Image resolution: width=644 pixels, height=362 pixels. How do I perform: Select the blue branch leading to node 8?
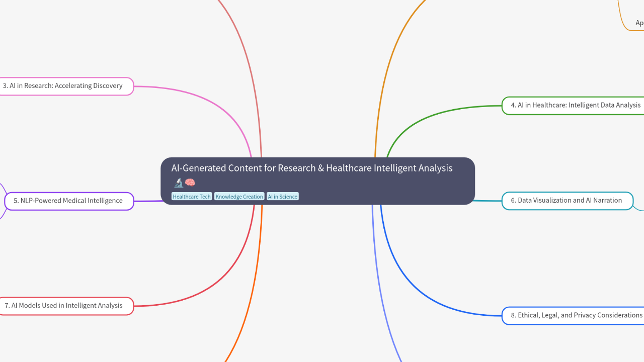(428, 297)
